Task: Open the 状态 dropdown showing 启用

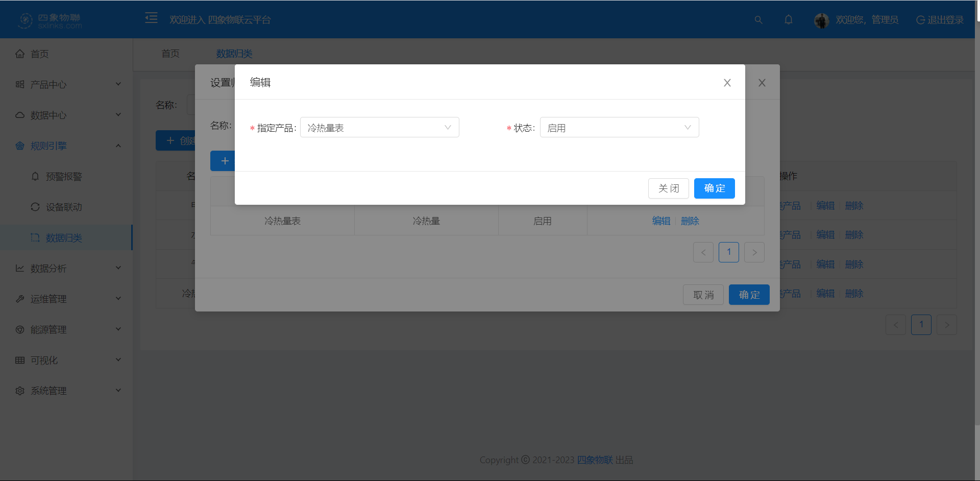Action: coord(619,127)
